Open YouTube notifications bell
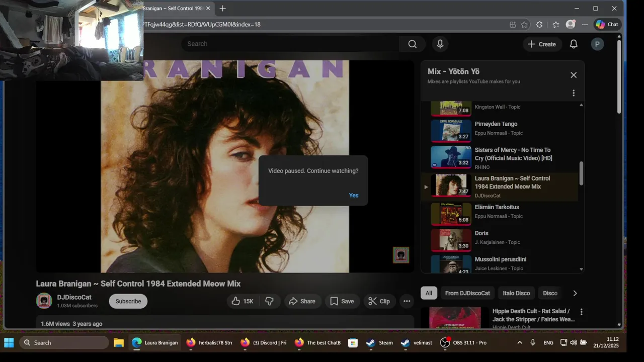Image resolution: width=644 pixels, height=362 pixels. pyautogui.click(x=574, y=44)
